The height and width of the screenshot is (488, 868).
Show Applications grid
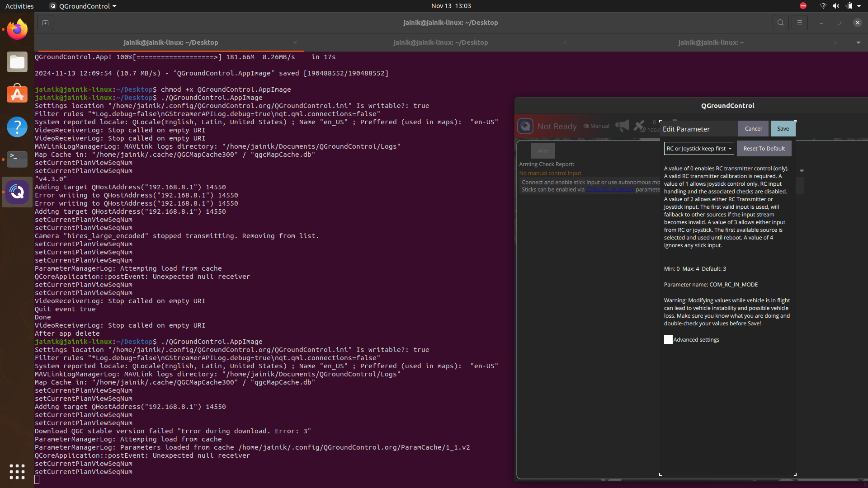17,471
